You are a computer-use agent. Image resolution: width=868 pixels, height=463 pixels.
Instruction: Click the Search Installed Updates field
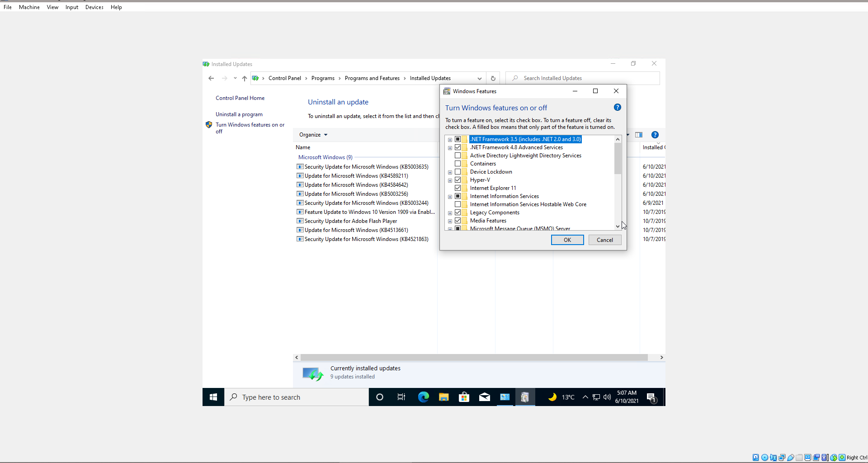583,78
